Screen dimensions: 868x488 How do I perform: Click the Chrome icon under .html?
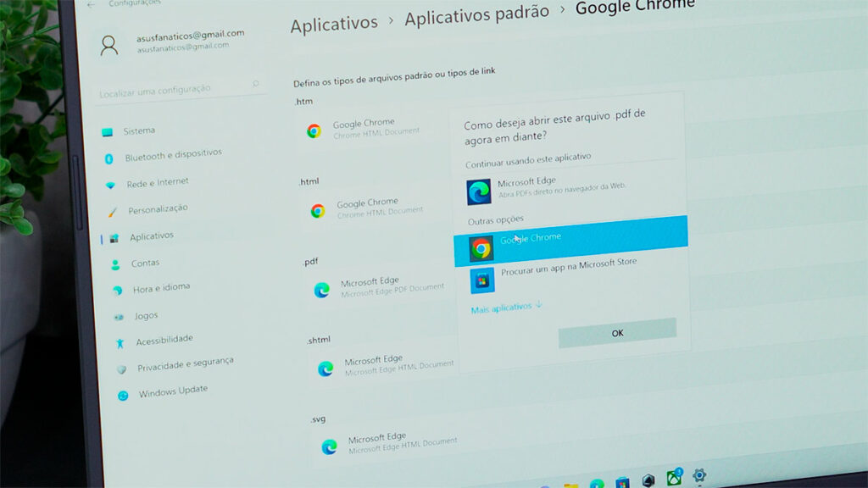pyautogui.click(x=318, y=211)
